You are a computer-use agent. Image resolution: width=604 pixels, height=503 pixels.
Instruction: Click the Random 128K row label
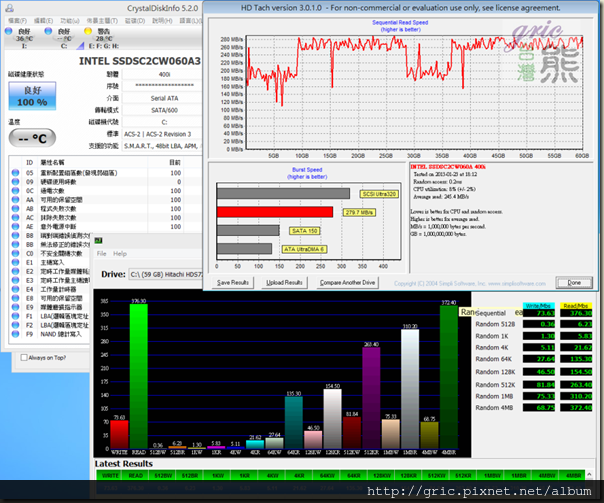(495, 372)
